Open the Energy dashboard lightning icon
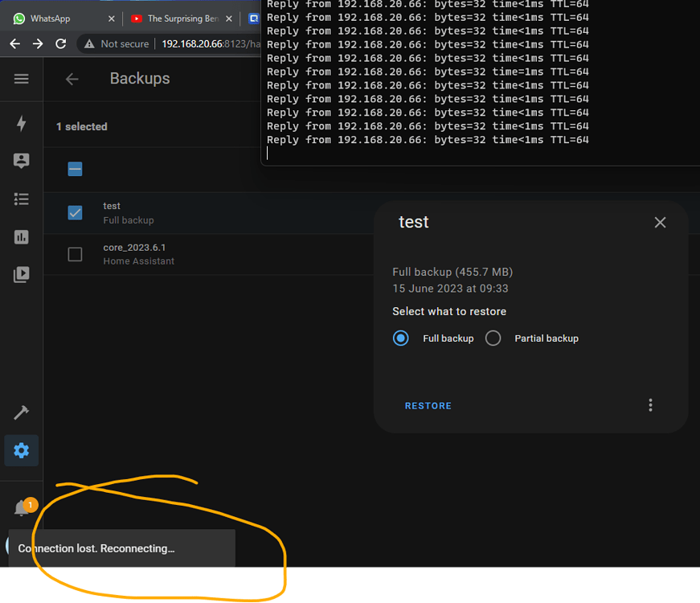This screenshot has width=700, height=603. (21, 123)
